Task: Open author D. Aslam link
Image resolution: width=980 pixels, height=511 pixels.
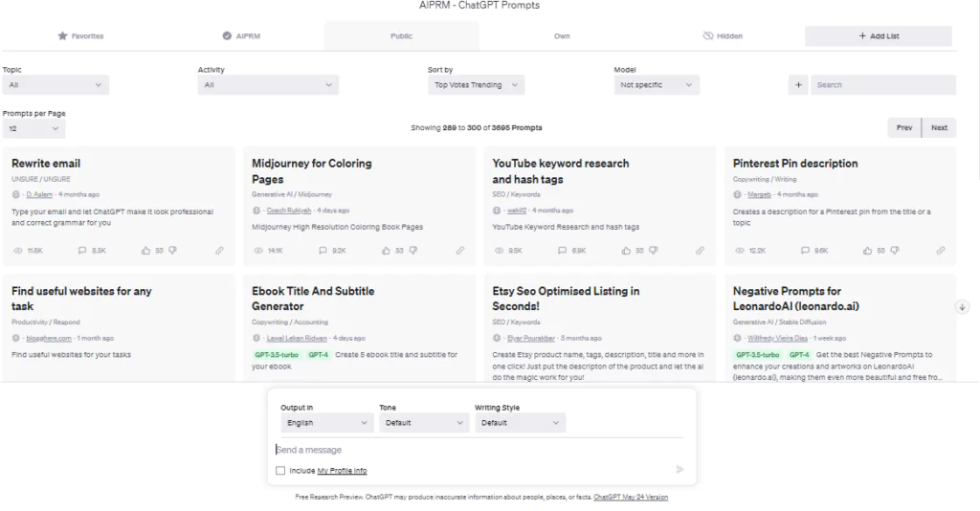Action: tap(39, 195)
